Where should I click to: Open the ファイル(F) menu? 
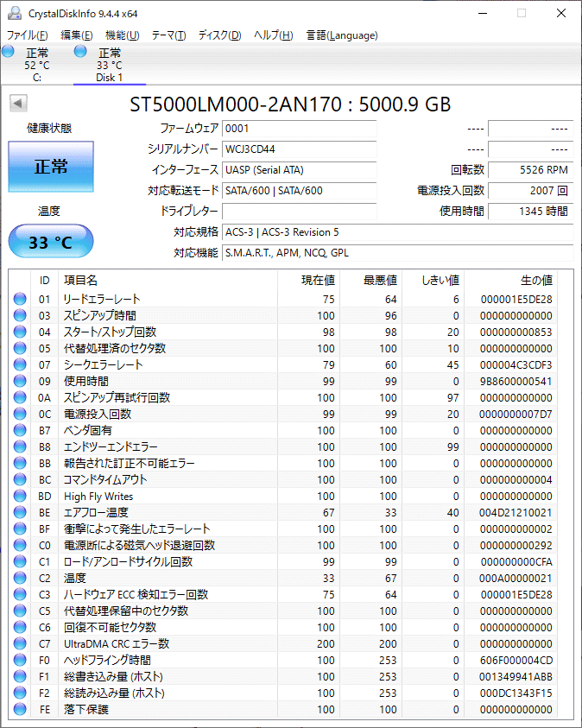click(x=28, y=35)
